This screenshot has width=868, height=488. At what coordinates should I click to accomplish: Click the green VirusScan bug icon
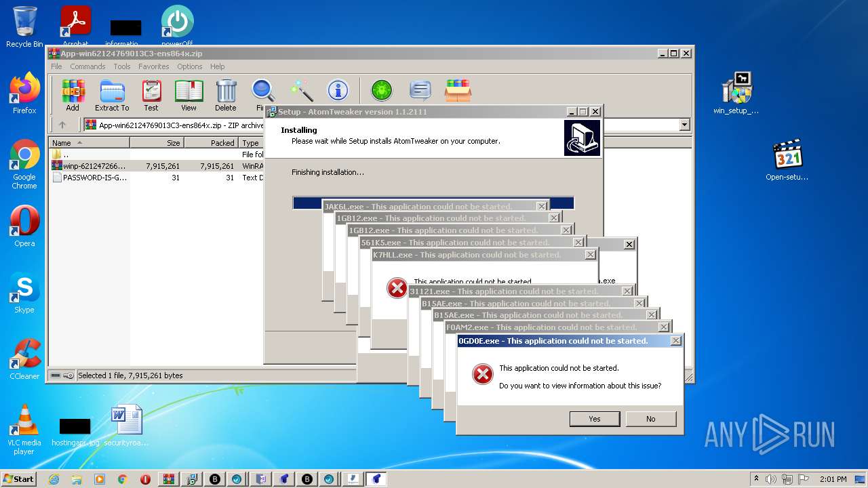(382, 91)
